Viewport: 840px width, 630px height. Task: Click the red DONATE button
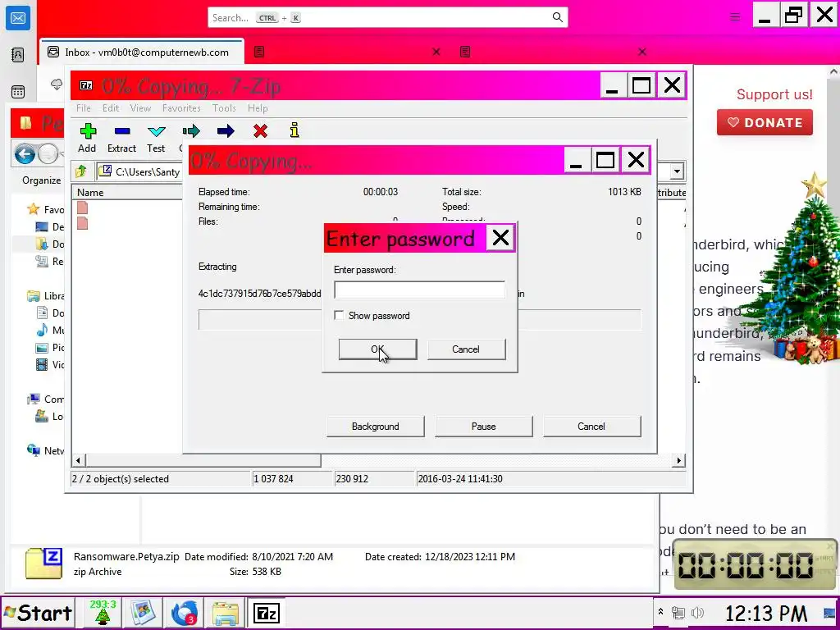[x=765, y=123]
